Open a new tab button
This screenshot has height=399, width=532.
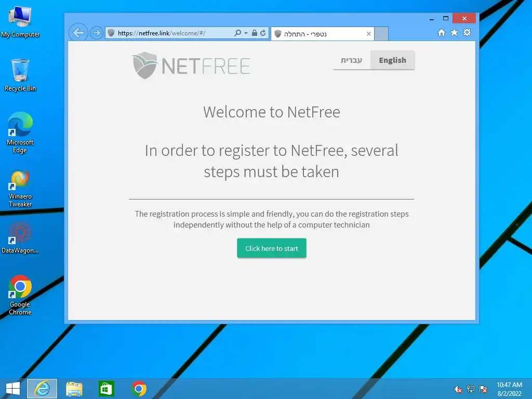pos(381,34)
